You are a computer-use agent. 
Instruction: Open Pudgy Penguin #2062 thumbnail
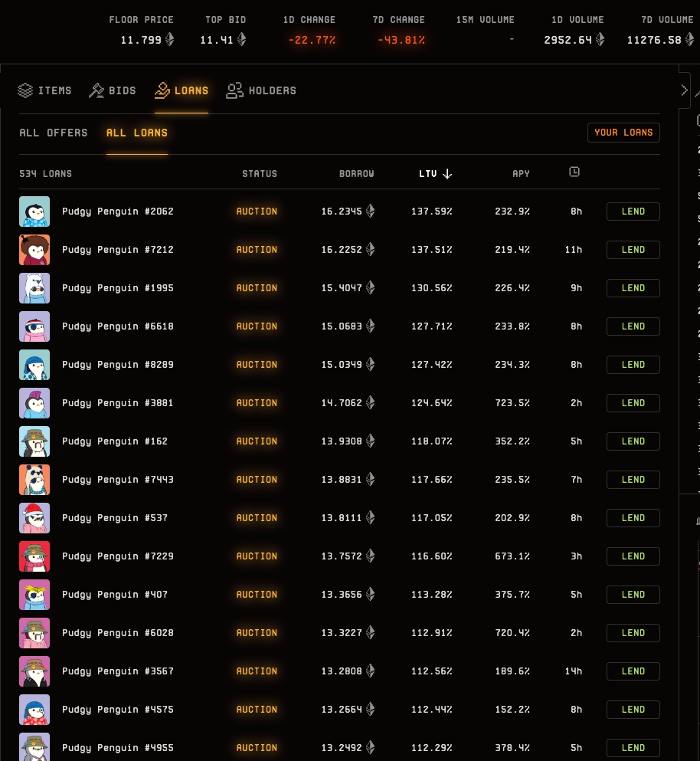click(x=34, y=212)
